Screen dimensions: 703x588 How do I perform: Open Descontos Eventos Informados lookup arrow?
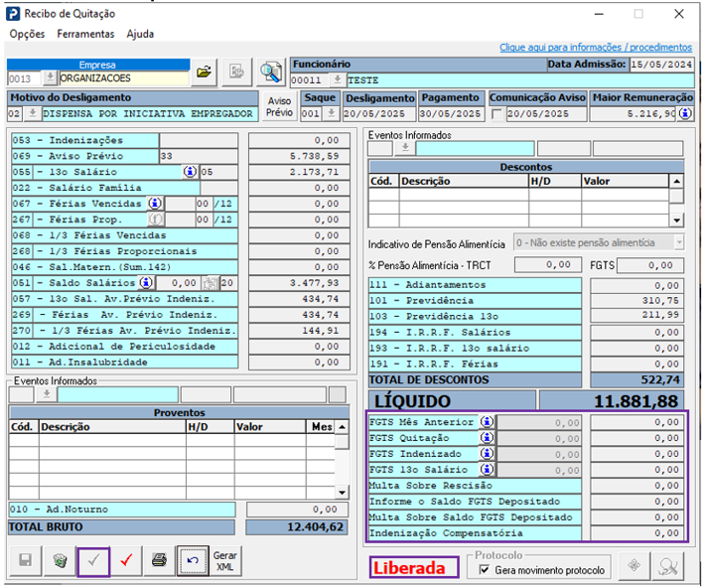point(405,148)
